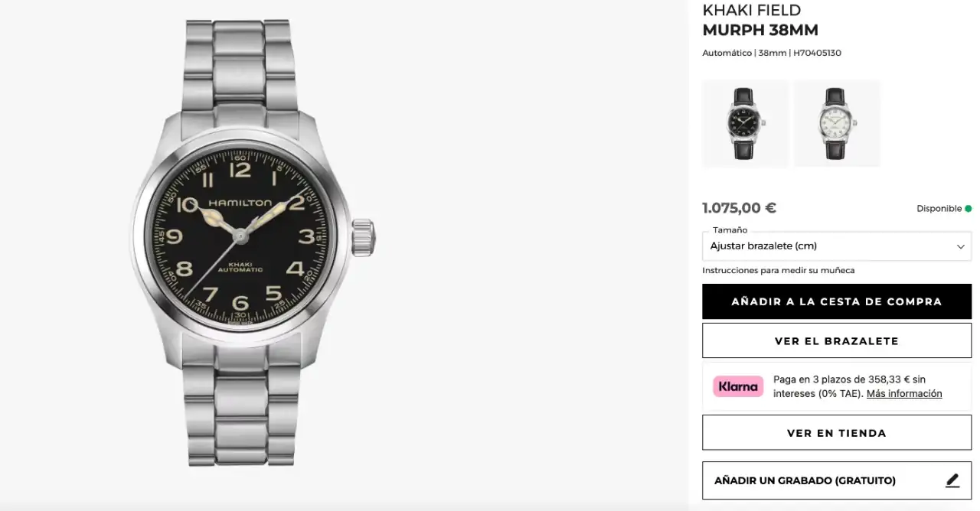Select the black dial leather strap variant

click(745, 123)
